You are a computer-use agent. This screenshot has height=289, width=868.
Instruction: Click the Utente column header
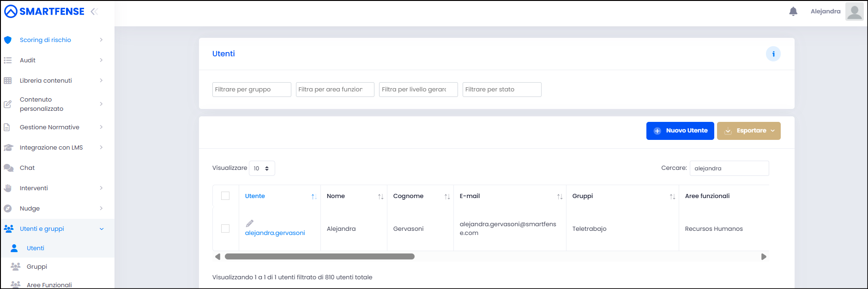[x=255, y=196]
